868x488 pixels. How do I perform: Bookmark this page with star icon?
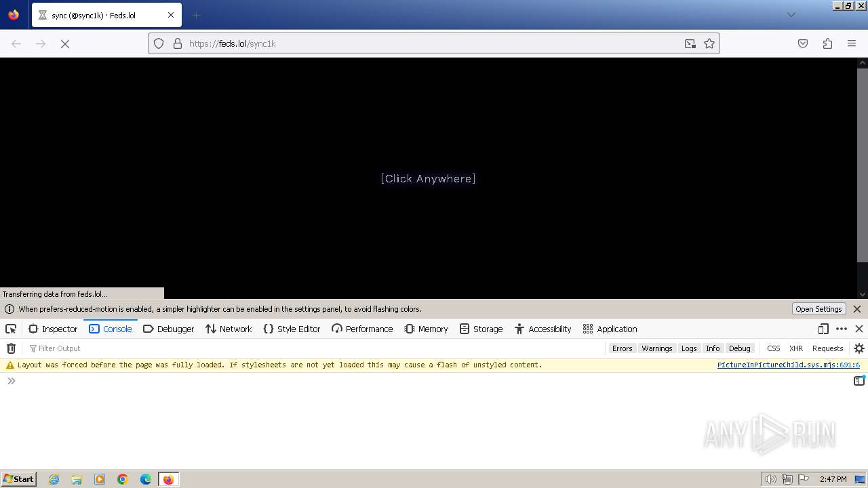[709, 43]
